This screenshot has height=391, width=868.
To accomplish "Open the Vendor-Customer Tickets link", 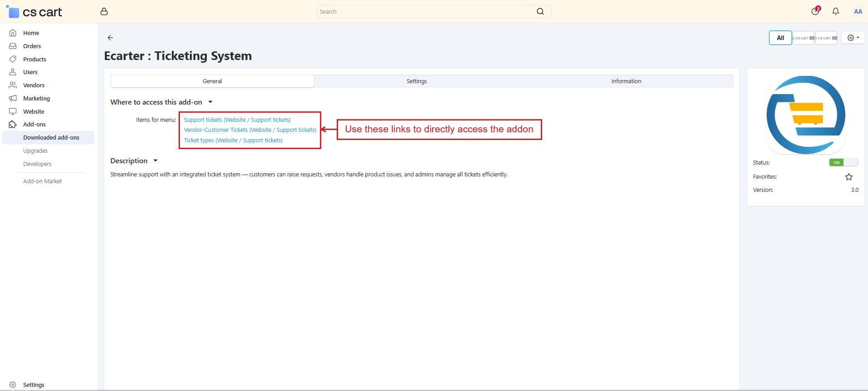I will [x=249, y=130].
